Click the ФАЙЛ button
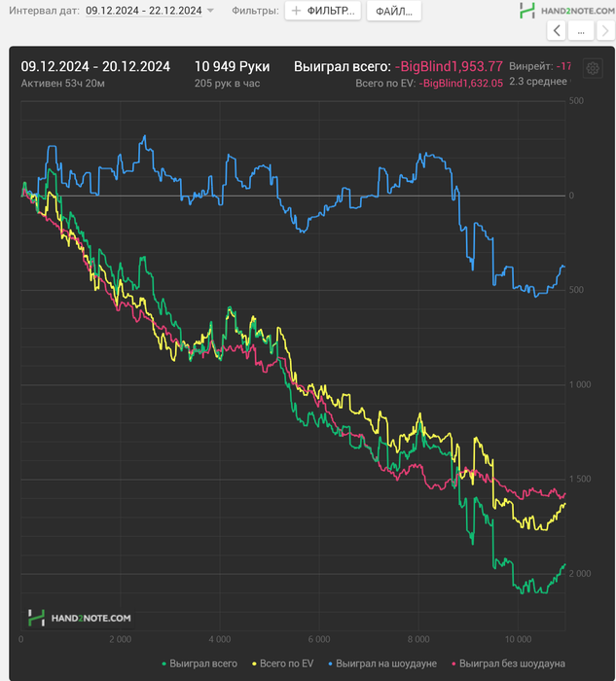The width and height of the screenshot is (616, 681). (x=393, y=11)
